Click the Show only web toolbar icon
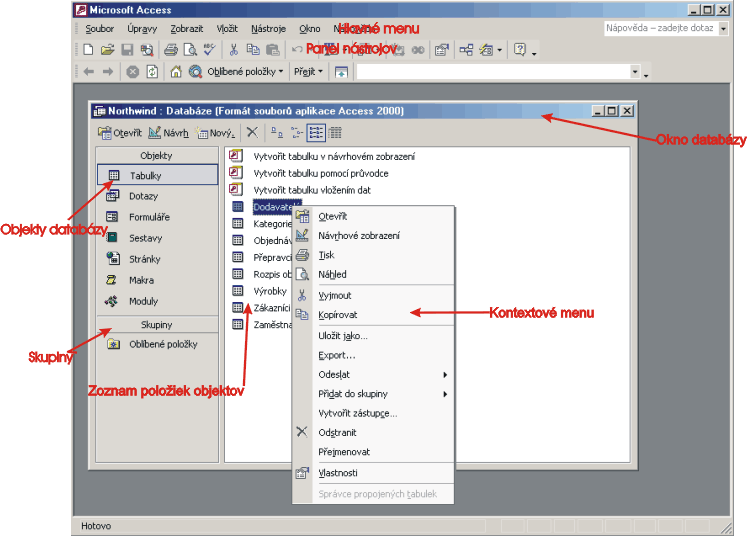Image resolution: width=747 pixels, height=536 pixels. pos(341,72)
